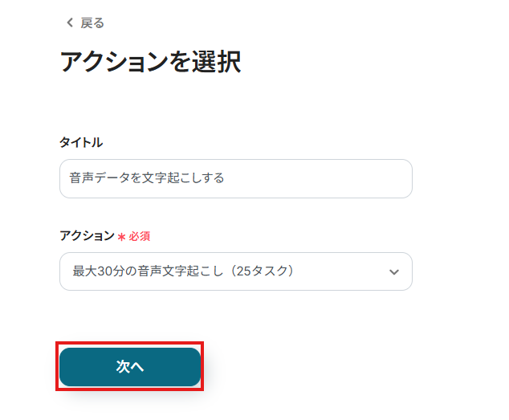Click the 25タスク text in the action selector
Screen dimensions: 509x420
(x=263, y=271)
